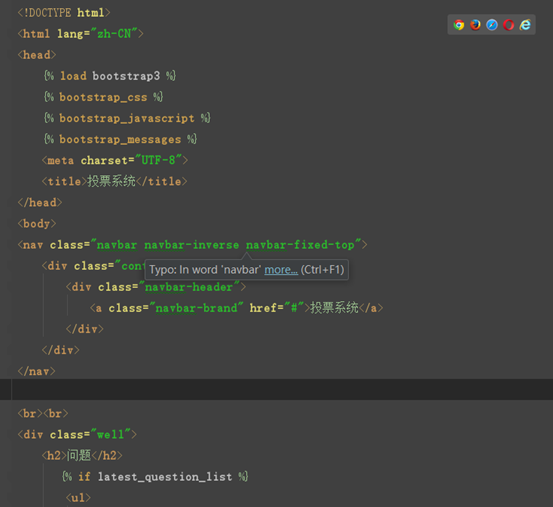Click the title tag text 投票系统

pos(111,181)
